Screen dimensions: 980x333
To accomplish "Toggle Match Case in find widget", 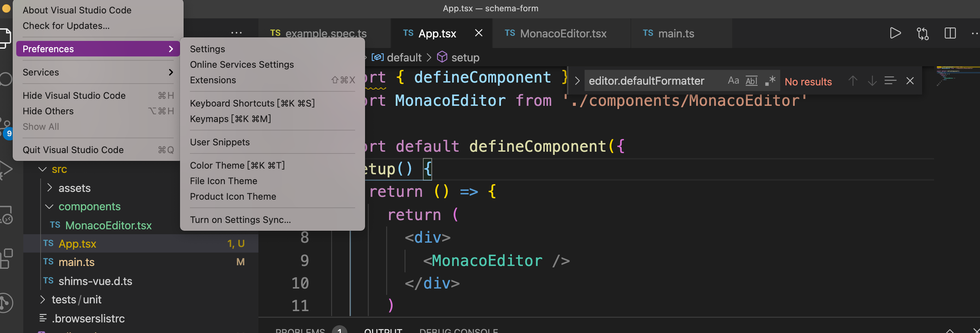I will [733, 80].
